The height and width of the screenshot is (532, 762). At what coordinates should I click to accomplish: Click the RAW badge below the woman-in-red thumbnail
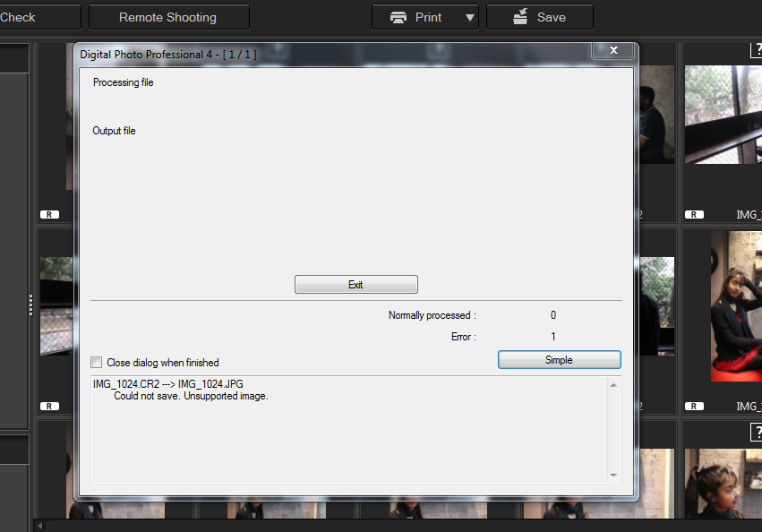click(694, 406)
